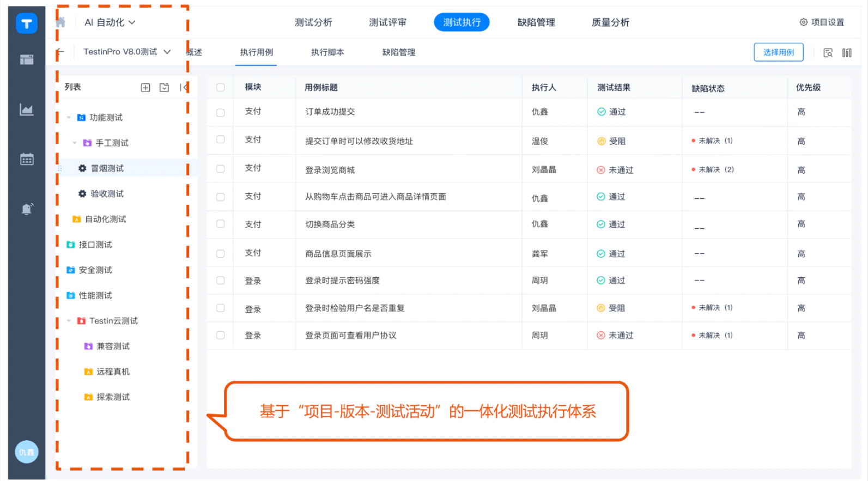Image resolution: width=868 pixels, height=481 pixels.
Task: Toggle the select-all checkbox in table header
Action: click(x=220, y=87)
